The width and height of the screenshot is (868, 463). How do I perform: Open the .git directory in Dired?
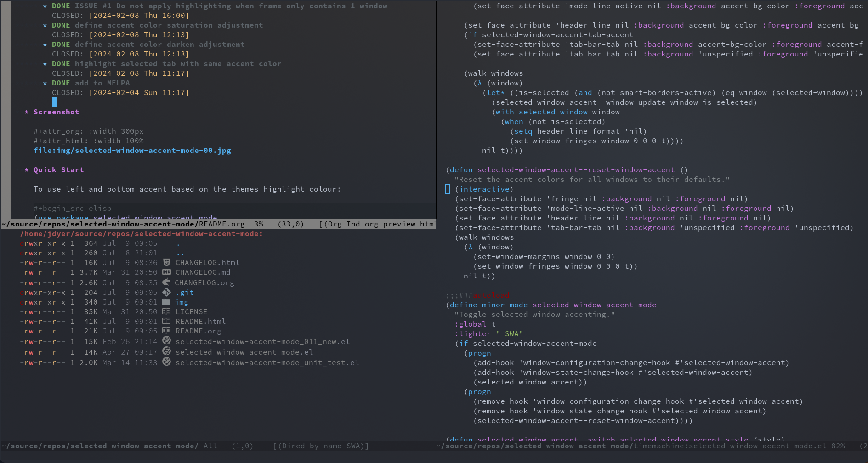tap(185, 293)
